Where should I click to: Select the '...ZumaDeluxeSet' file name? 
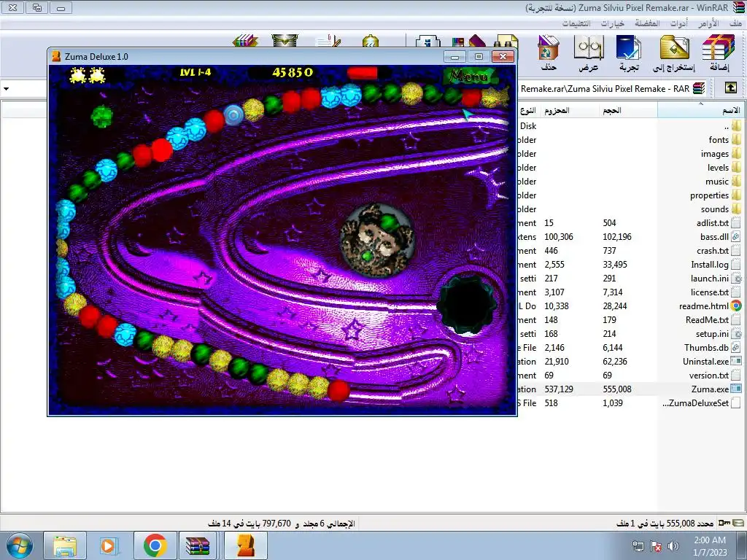[x=695, y=402]
